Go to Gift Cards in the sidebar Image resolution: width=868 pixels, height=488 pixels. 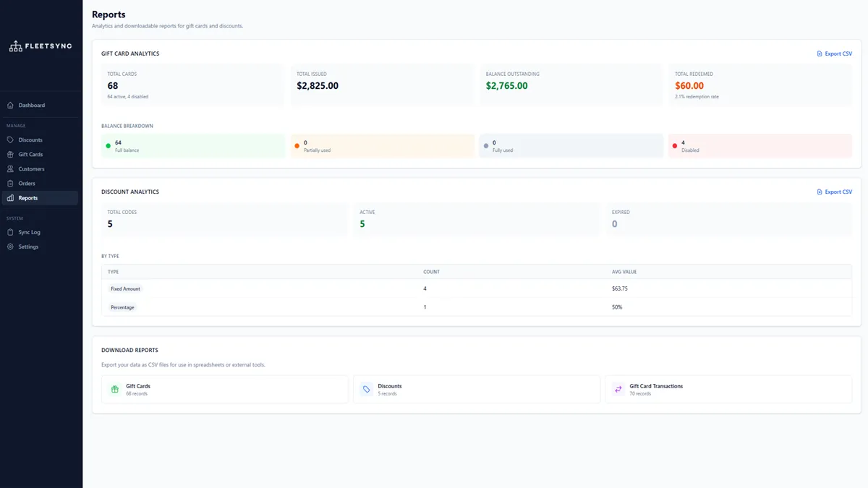coord(30,155)
